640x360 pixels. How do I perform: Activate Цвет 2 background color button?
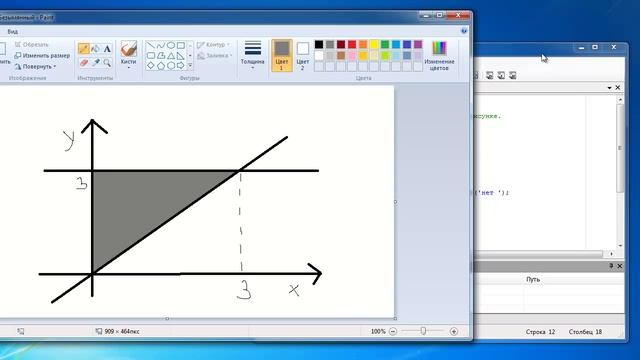(x=302, y=56)
